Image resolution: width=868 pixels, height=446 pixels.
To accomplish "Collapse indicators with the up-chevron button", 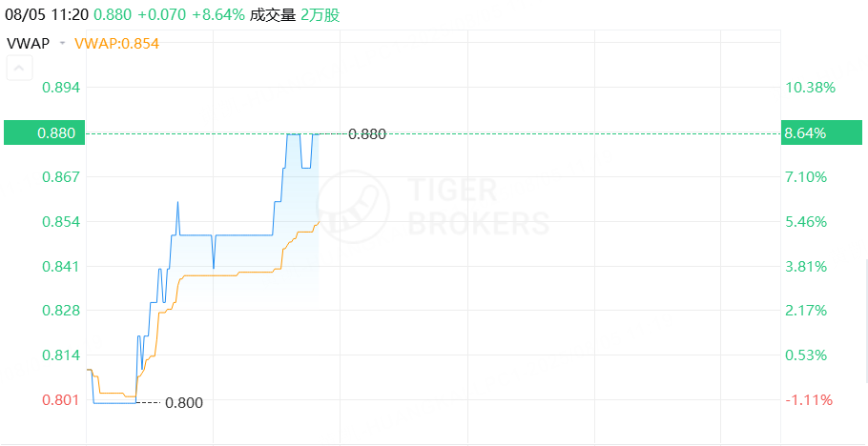I will [x=19, y=68].
